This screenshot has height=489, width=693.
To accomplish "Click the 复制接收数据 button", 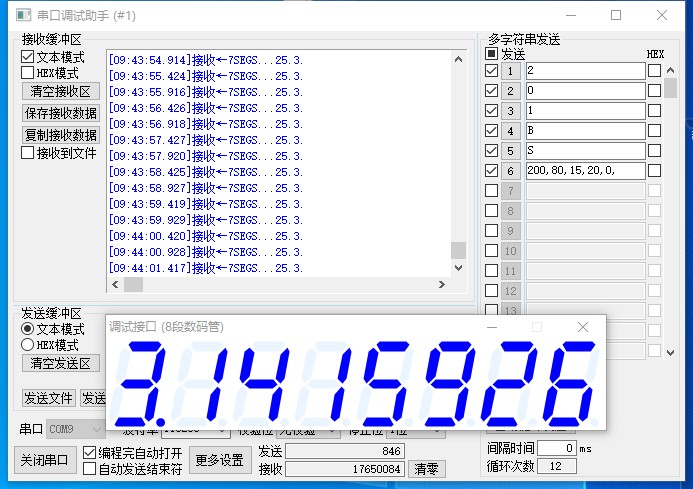I will point(61,134).
